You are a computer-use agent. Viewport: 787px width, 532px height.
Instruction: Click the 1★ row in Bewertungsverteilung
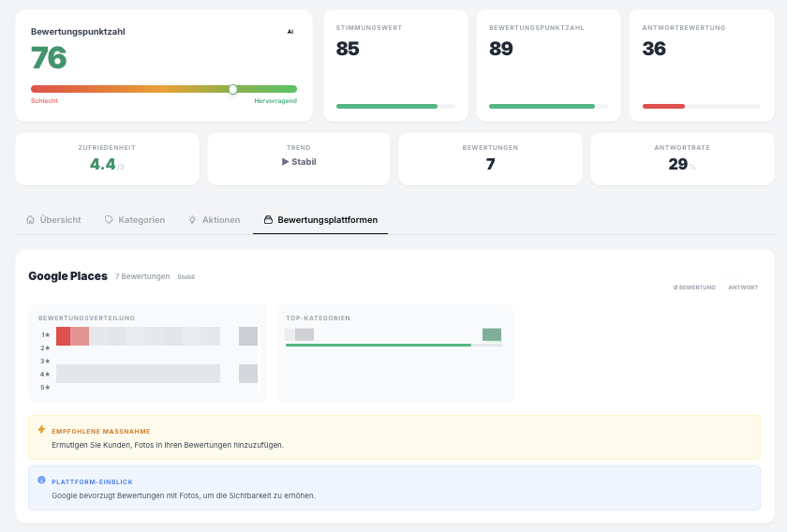[149, 335]
